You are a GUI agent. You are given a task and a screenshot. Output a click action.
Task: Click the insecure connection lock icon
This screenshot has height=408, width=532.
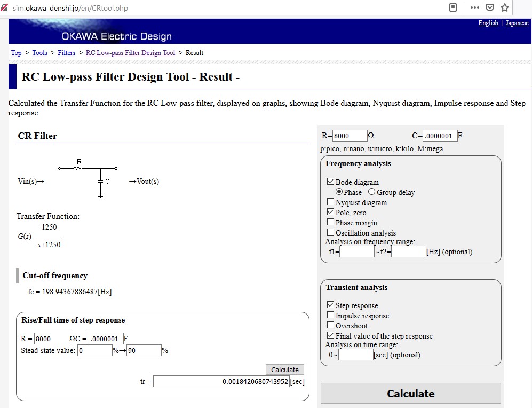pyautogui.click(x=5, y=8)
